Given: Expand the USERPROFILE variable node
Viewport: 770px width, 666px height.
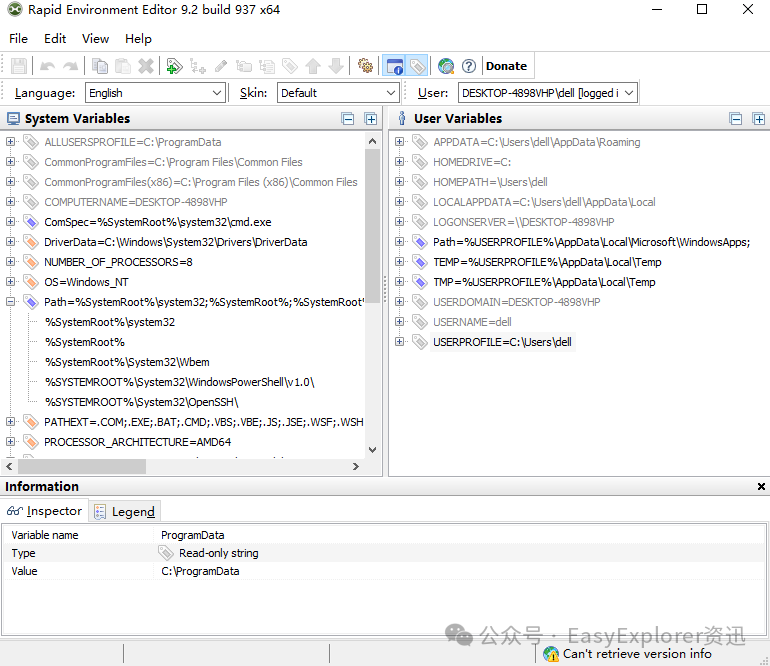Looking at the screenshot, I should (399, 342).
